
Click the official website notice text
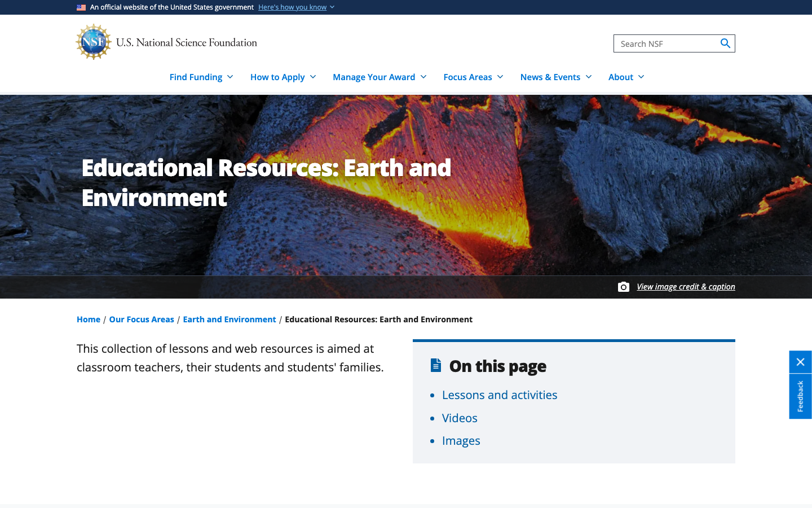(172, 7)
